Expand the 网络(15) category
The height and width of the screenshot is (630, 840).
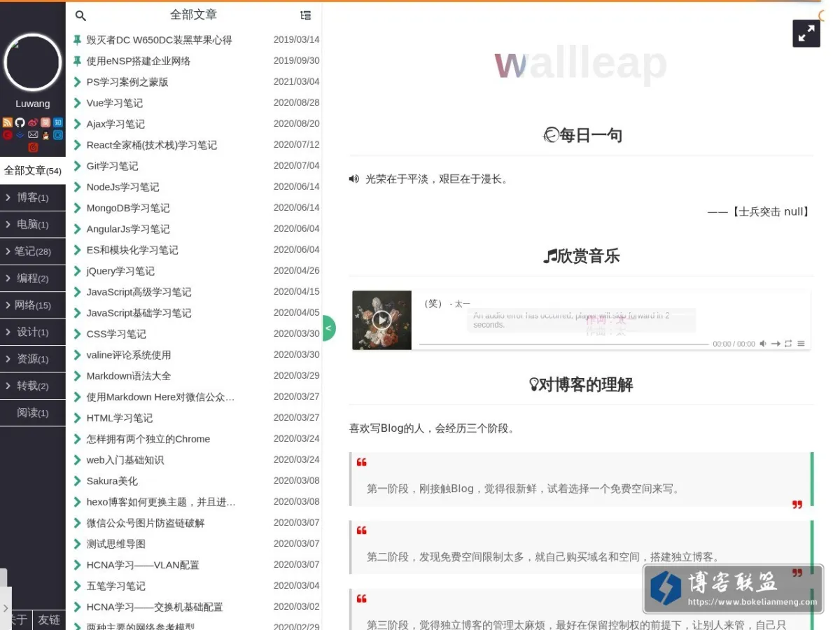coord(33,305)
